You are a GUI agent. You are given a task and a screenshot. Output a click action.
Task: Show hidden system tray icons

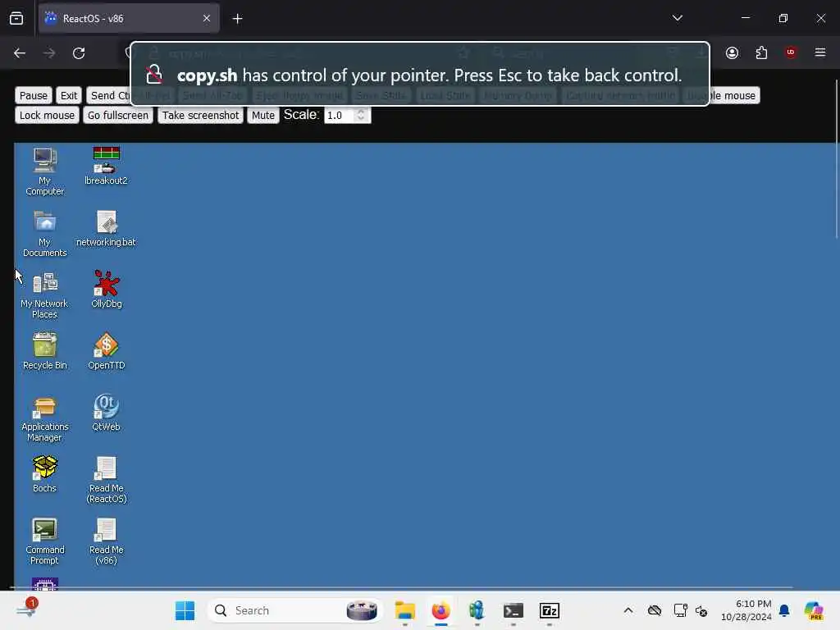pos(628,610)
